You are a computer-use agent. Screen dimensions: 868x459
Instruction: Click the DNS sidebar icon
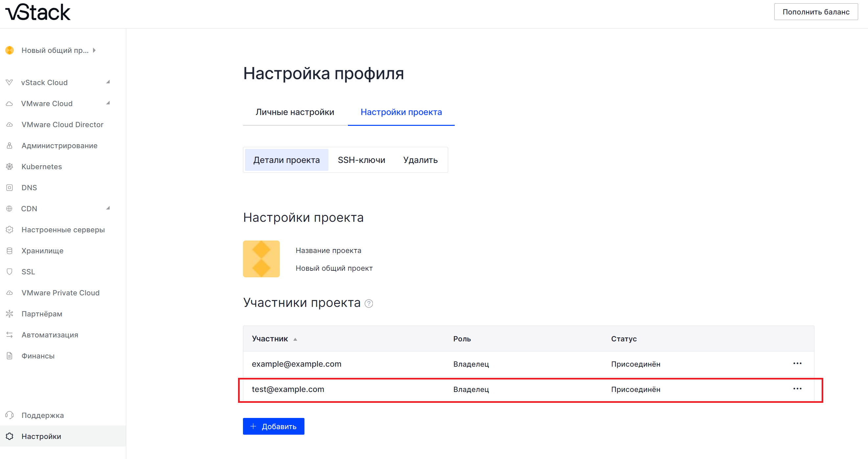(10, 188)
